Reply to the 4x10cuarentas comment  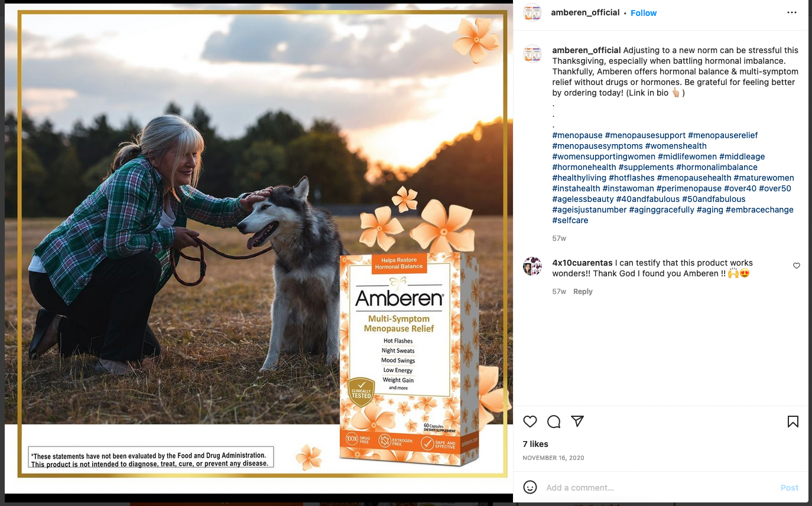click(583, 292)
